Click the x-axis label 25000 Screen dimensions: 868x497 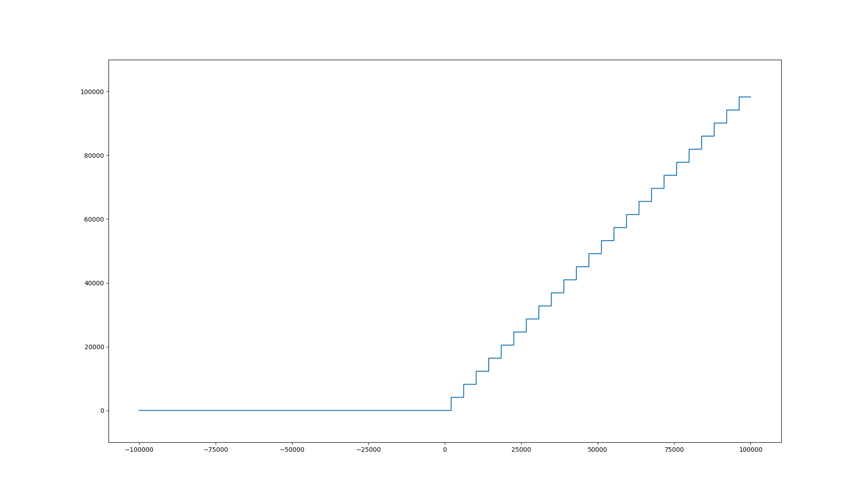[521, 450]
